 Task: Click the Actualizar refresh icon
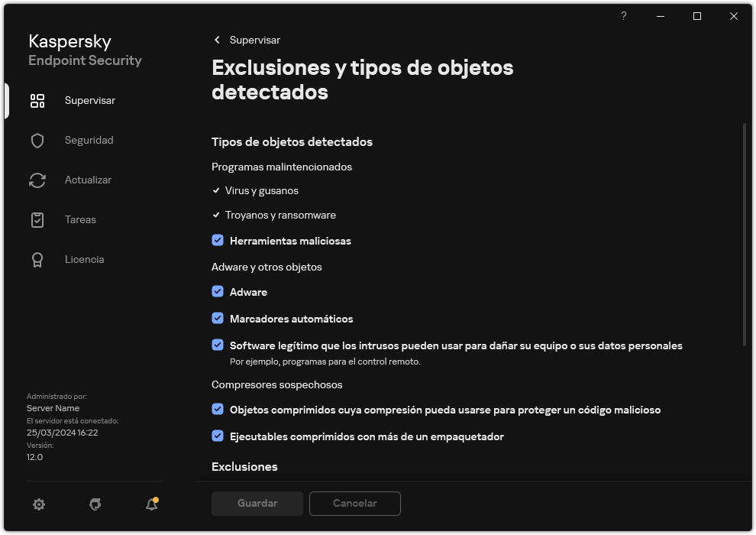37,180
